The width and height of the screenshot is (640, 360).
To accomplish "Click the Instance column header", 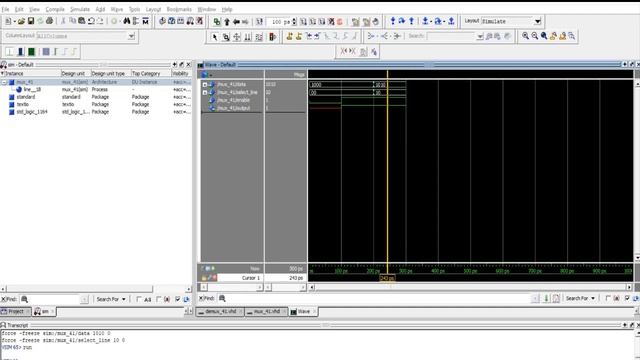I will 30,73.
